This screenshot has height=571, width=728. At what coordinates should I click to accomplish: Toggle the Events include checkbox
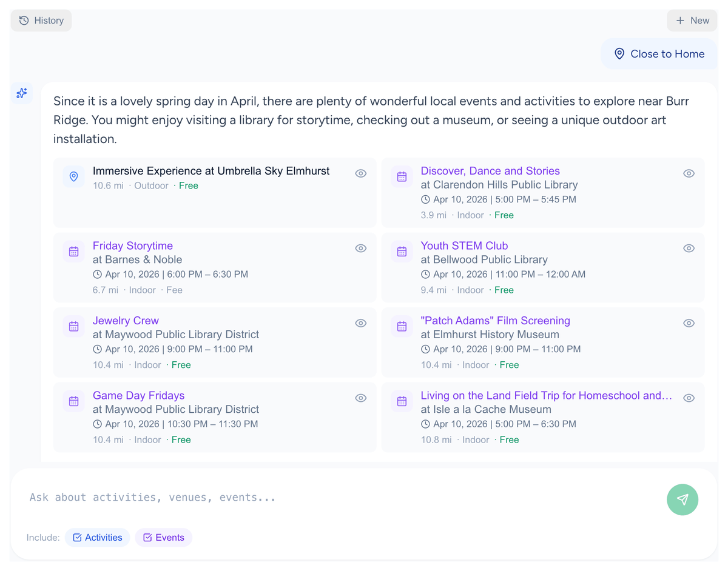(164, 538)
